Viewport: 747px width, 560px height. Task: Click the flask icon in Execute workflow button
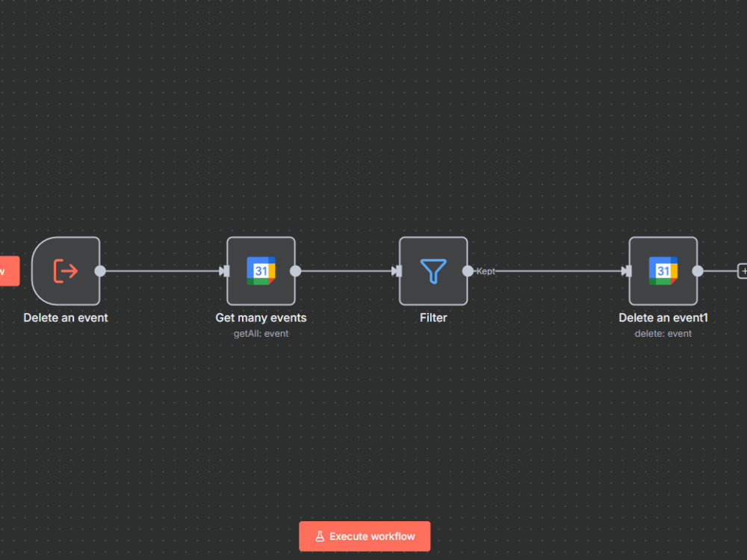point(320,536)
